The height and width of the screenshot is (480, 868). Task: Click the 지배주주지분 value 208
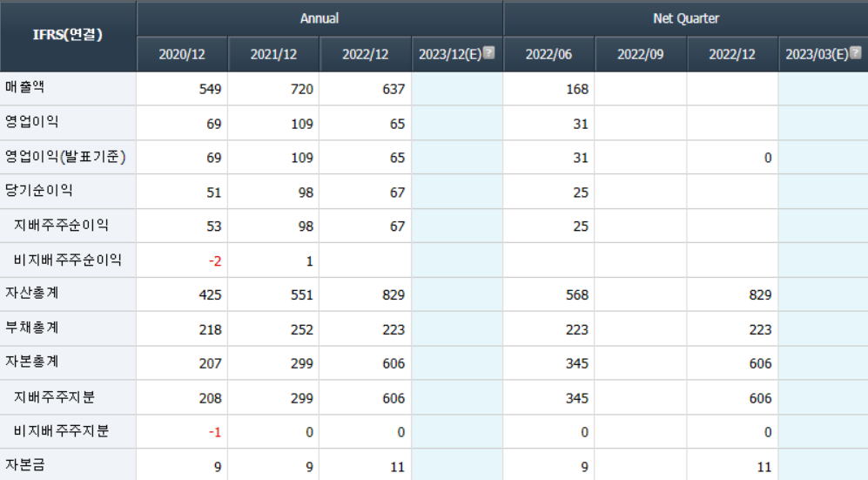[x=211, y=399]
